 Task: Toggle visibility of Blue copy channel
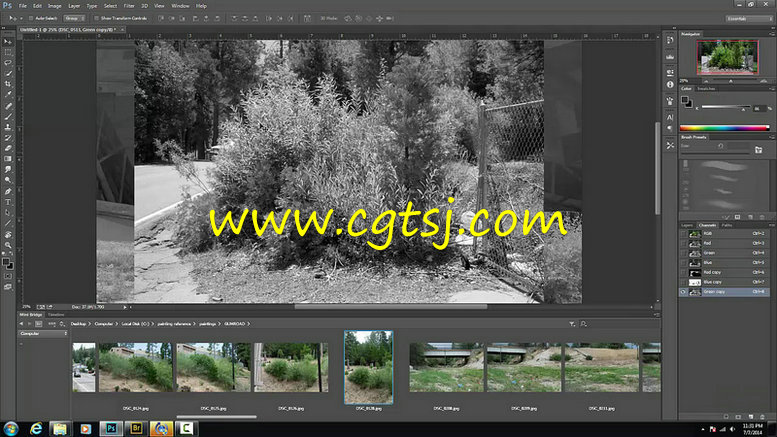[683, 282]
